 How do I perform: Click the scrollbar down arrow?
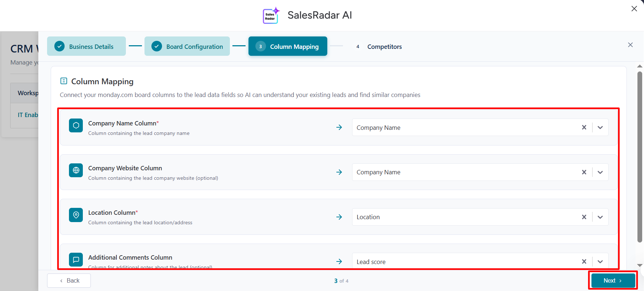(640, 265)
